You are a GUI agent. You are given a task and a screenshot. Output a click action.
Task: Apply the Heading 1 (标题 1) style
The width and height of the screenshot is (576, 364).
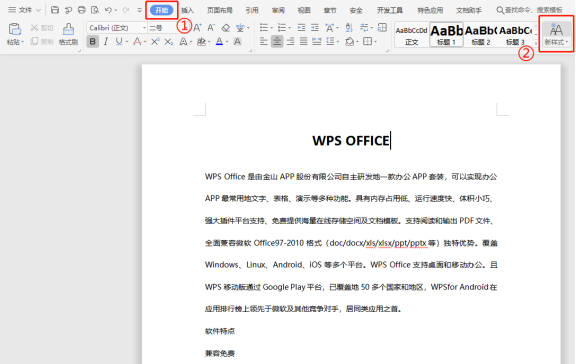click(446, 35)
